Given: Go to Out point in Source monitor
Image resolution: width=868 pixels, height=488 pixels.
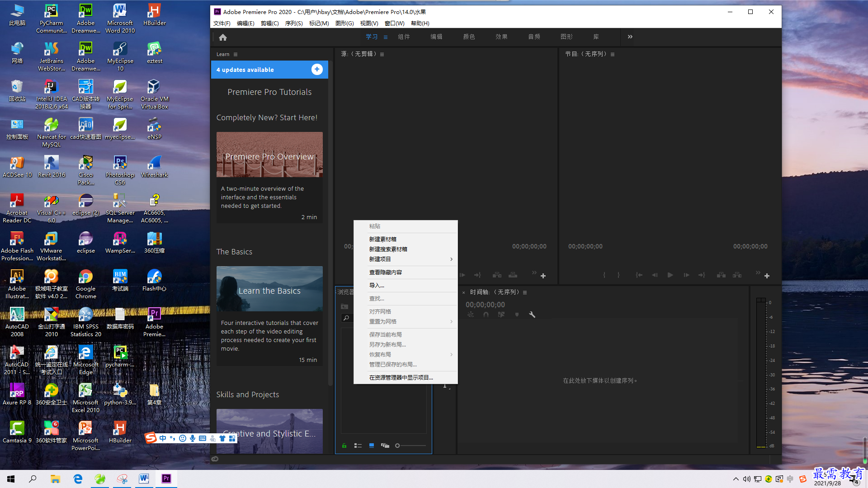Looking at the screenshot, I should coord(477,275).
